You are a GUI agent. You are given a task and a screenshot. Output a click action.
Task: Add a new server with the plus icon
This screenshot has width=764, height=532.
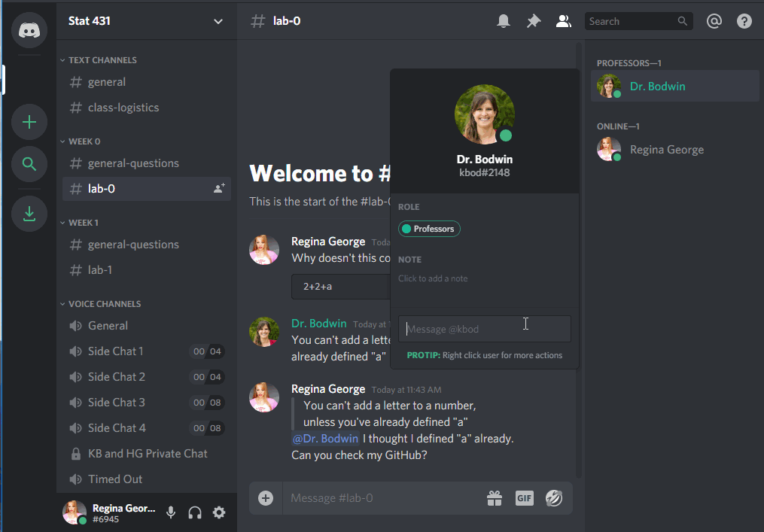tap(29, 122)
